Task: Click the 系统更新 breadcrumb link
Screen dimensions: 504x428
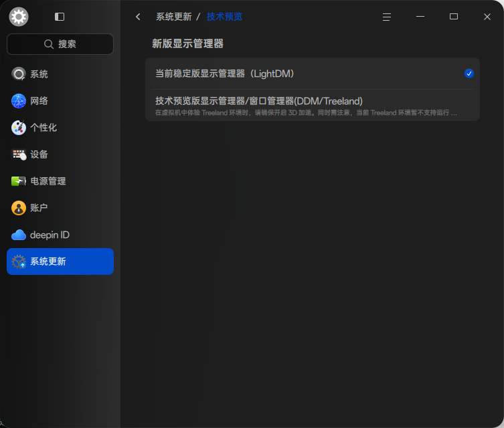Action: click(174, 17)
